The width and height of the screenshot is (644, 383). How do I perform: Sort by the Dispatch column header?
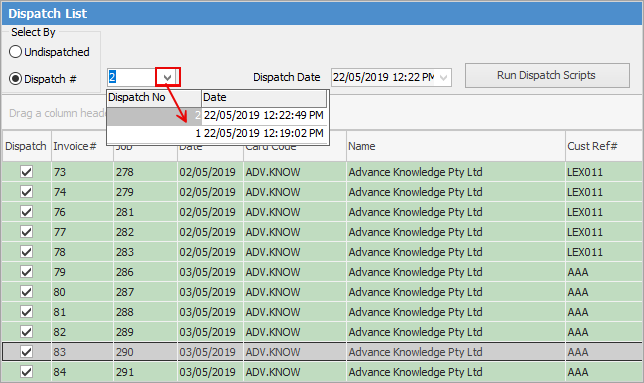pos(26,146)
